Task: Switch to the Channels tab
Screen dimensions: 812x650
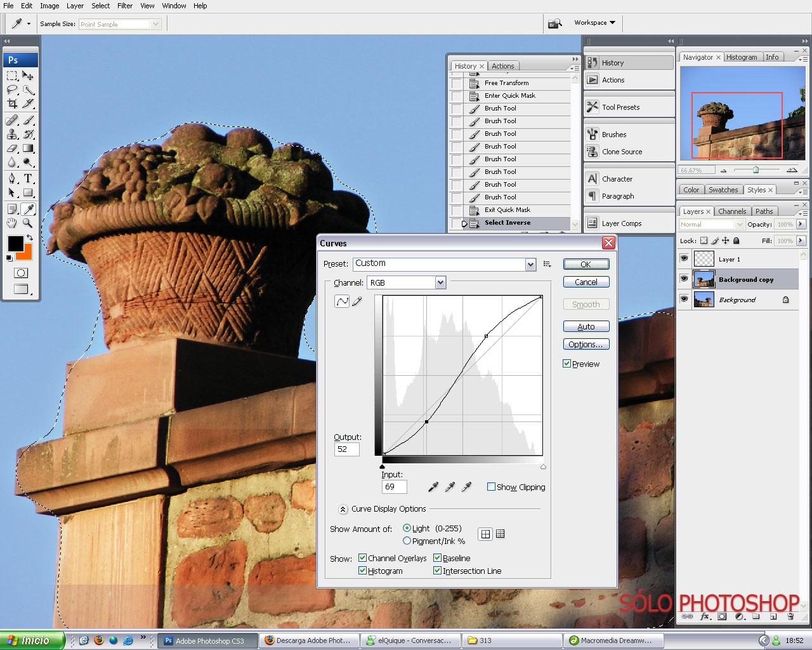Action: click(732, 211)
